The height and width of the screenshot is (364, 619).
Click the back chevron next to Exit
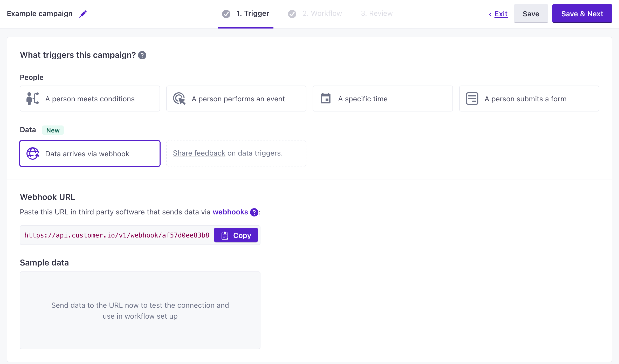490,14
